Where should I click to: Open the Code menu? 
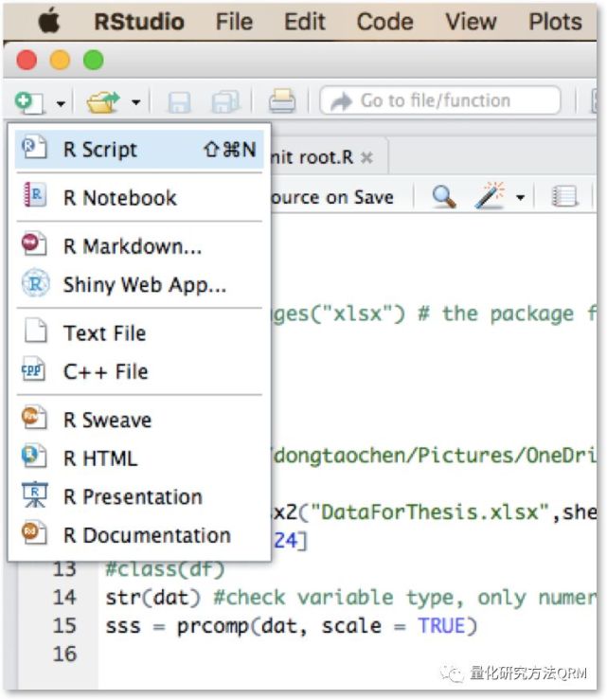[385, 22]
